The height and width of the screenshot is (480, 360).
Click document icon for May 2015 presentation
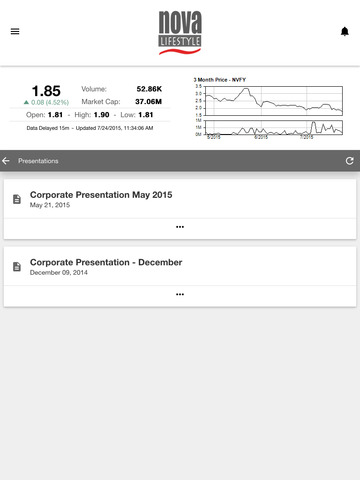click(17, 199)
